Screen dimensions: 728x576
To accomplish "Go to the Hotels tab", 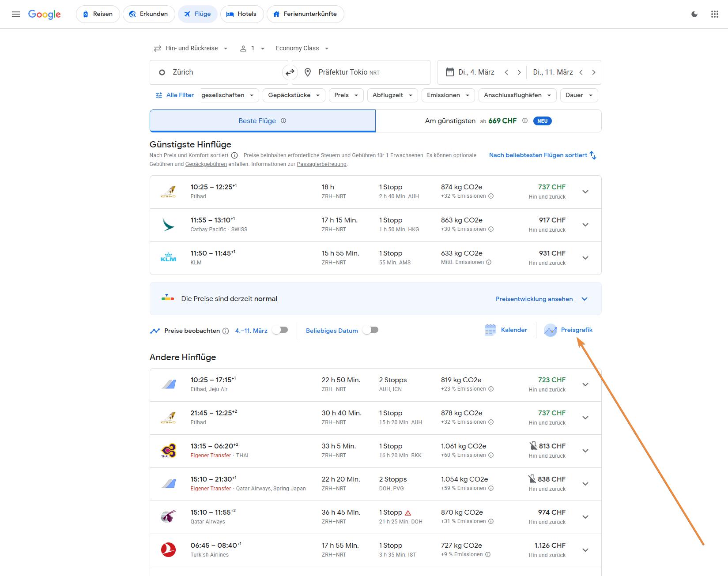I will point(241,14).
